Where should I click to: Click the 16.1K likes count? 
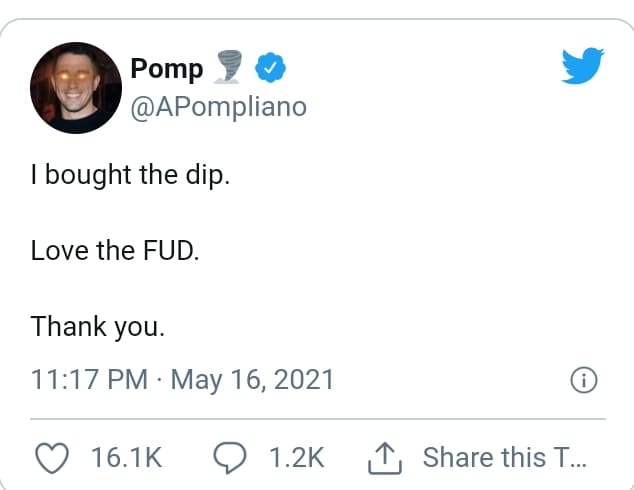(x=127, y=458)
